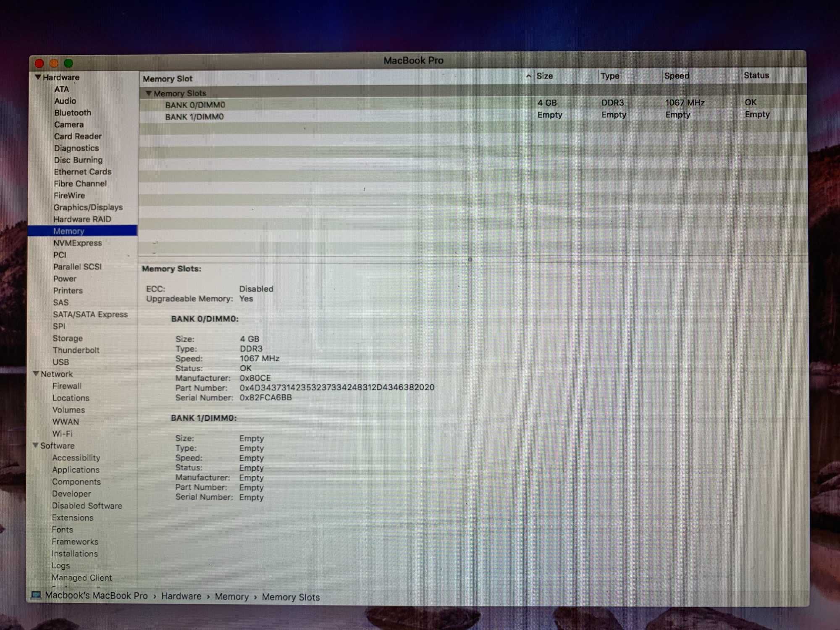Select Frameworks under Software
The width and height of the screenshot is (840, 630).
tap(75, 542)
